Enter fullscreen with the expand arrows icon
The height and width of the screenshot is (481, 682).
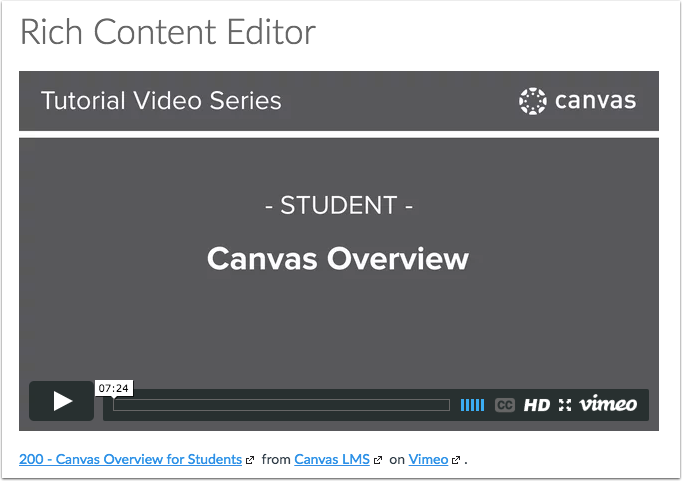(x=565, y=405)
